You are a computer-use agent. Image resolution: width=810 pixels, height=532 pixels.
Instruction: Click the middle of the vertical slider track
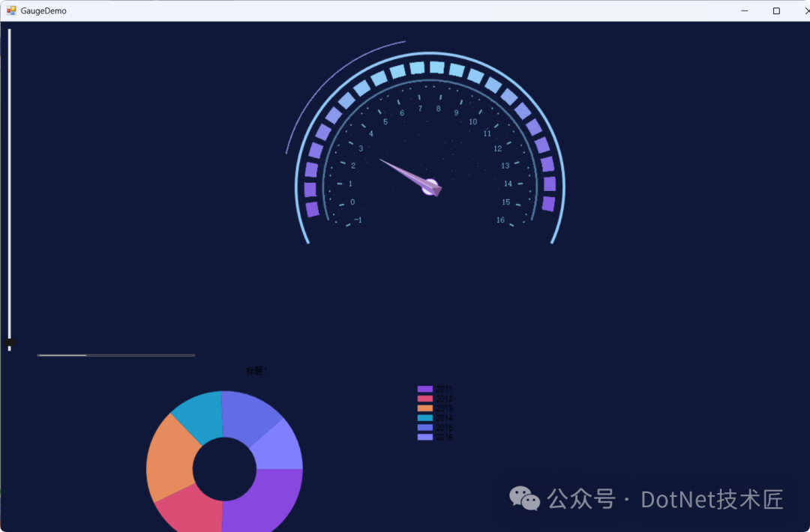9,190
